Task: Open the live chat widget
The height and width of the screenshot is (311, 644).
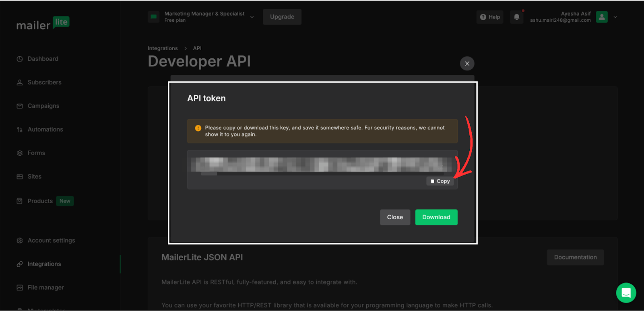Action: [626, 293]
